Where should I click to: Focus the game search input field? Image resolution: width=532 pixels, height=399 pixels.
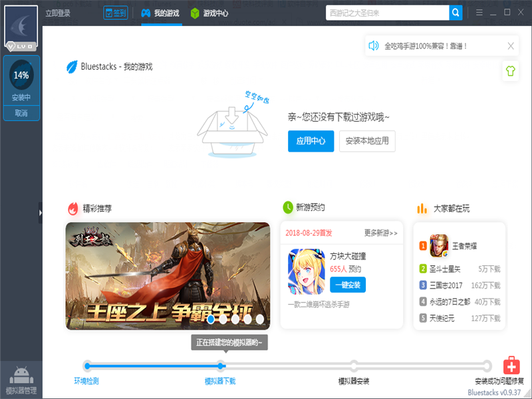click(x=387, y=13)
